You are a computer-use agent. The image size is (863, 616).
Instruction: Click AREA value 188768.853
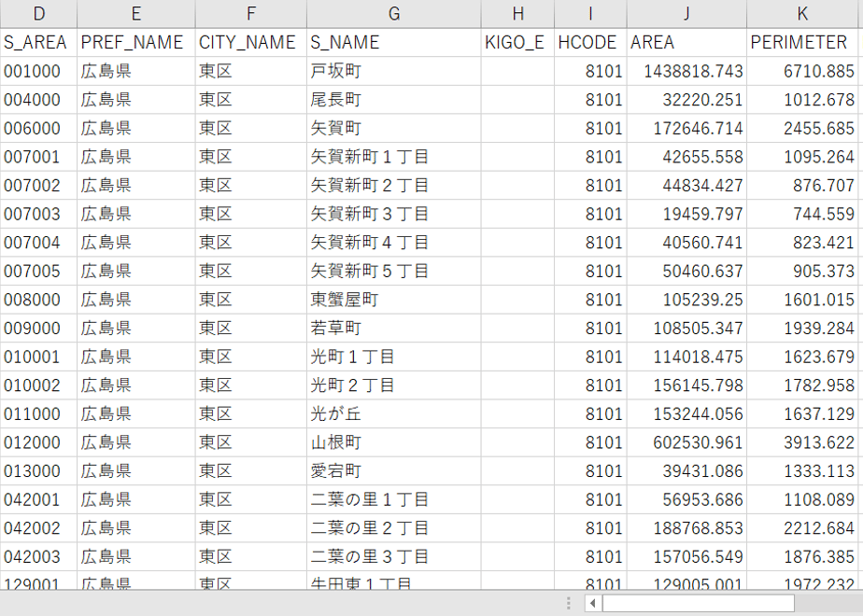[x=686, y=528]
